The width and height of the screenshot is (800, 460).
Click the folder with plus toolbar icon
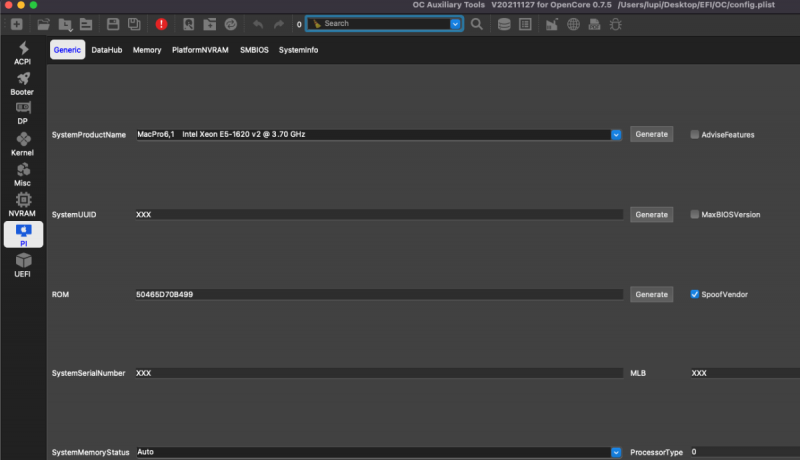click(210, 24)
